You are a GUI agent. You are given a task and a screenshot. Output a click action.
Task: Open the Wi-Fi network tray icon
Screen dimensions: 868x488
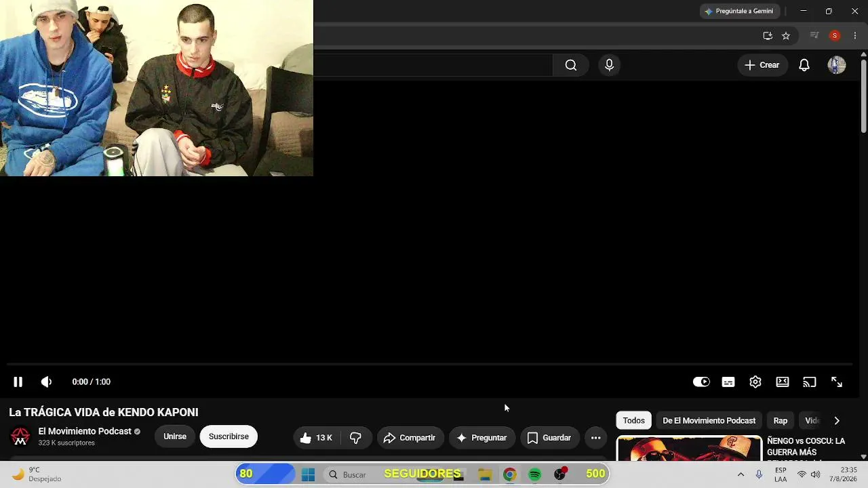point(802,474)
